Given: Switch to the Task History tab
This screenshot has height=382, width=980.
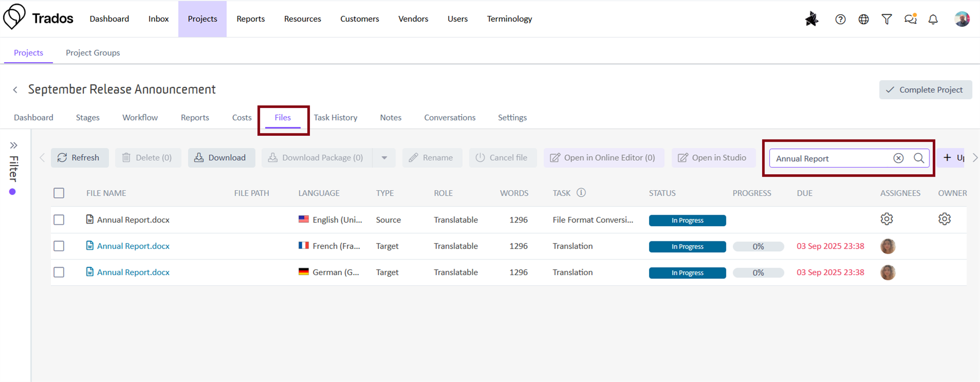Looking at the screenshot, I should tap(335, 118).
